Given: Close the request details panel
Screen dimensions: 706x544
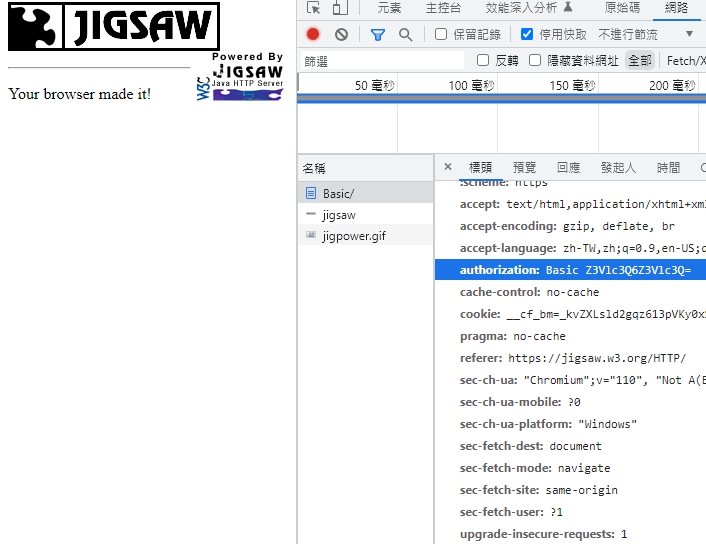Looking at the screenshot, I should tap(448, 167).
